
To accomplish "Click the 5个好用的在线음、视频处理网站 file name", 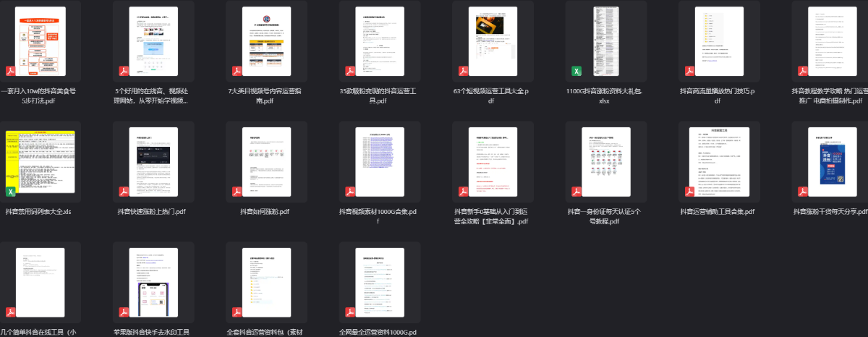I will (152, 96).
